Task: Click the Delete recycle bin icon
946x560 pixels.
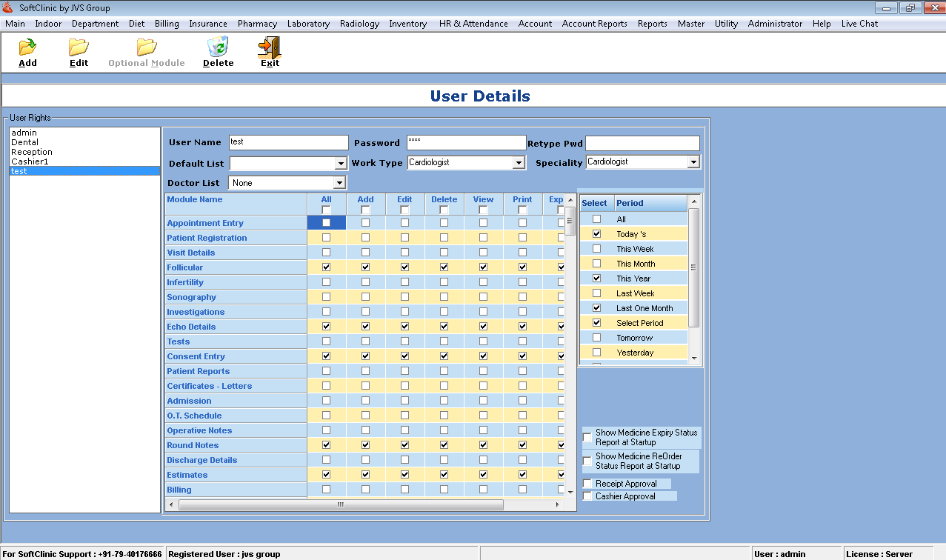Action: pyautogui.click(x=218, y=47)
